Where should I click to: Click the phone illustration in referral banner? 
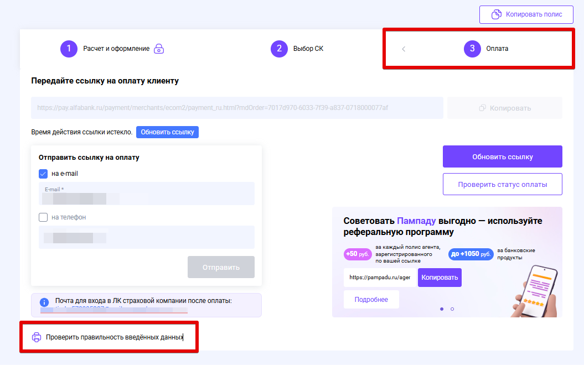(534, 290)
